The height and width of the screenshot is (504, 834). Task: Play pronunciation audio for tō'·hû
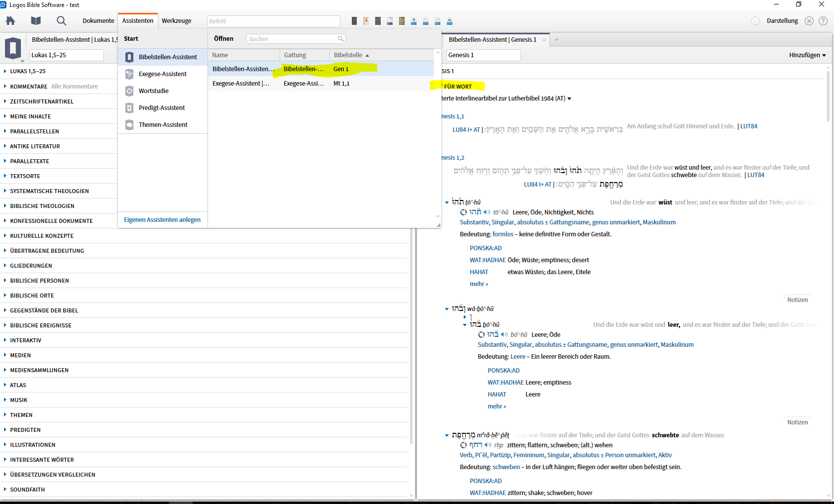(487, 212)
